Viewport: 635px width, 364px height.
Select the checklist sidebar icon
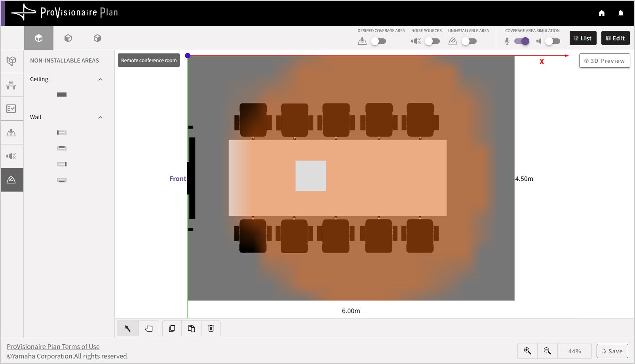click(x=11, y=109)
